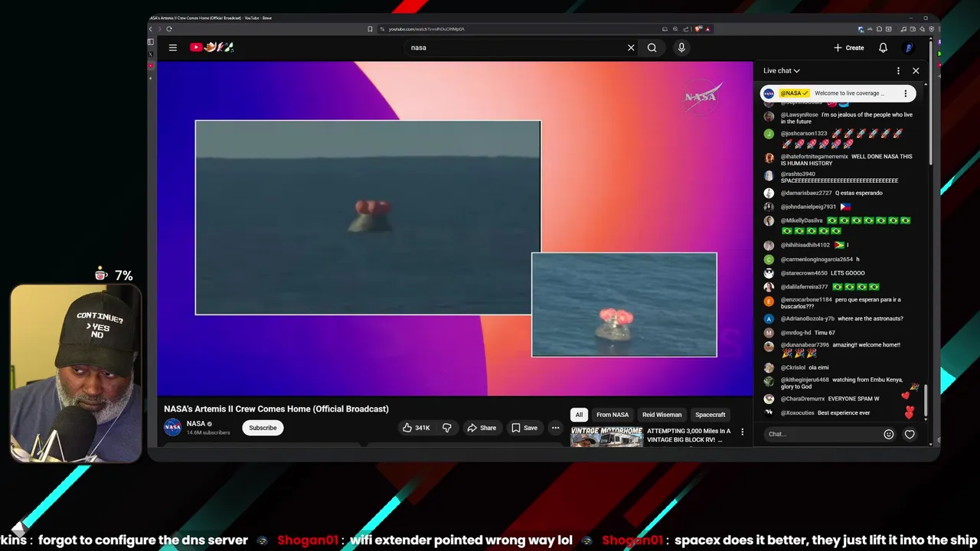
Task: Subscribe to the NASA channel
Action: pos(263,428)
